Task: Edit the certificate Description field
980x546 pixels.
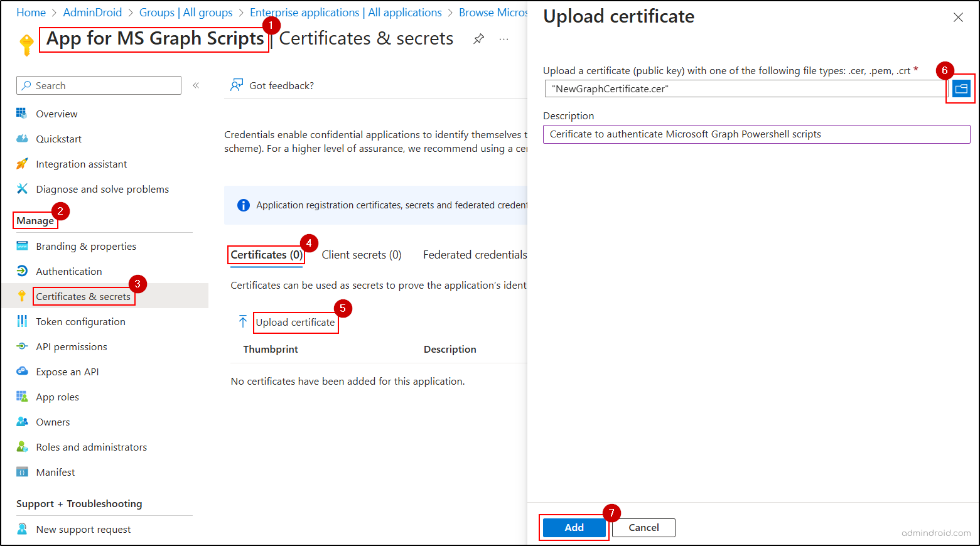Action: coord(753,134)
